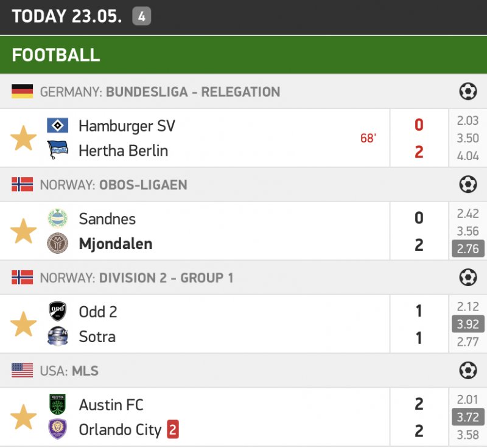Click the Orlando City team crest

pyautogui.click(x=58, y=430)
